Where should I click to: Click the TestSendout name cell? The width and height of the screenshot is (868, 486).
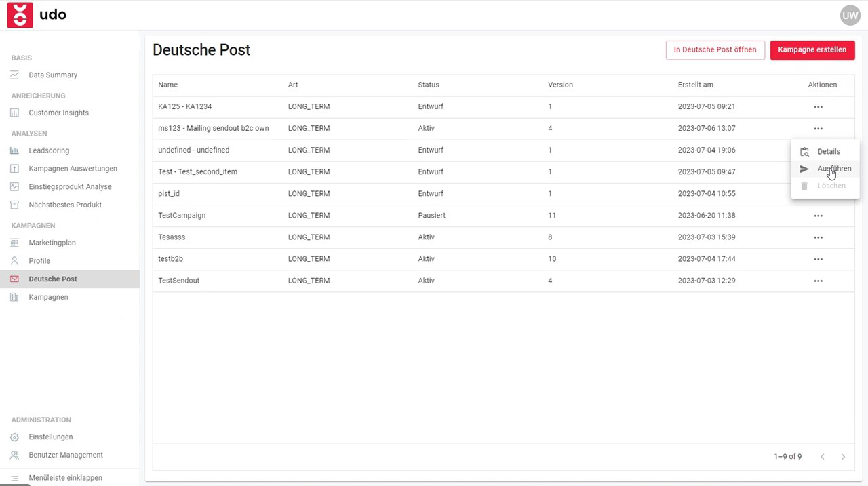tap(179, 281)
